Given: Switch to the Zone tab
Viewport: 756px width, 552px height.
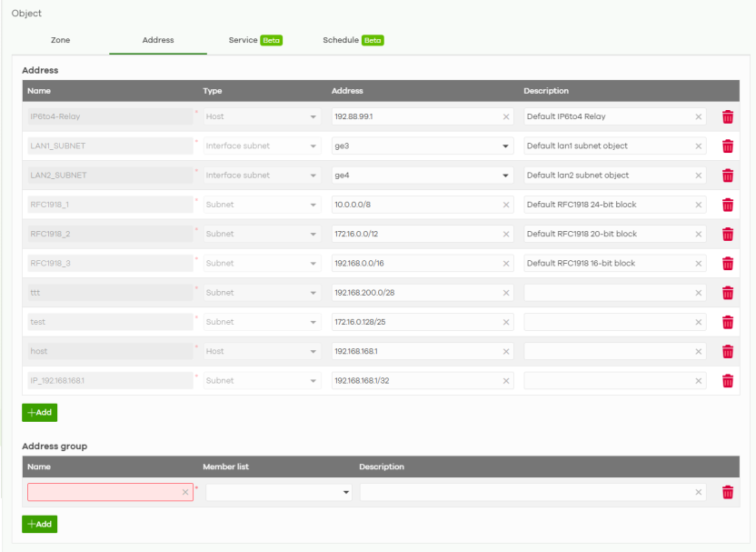Looking at the screenshot, I should [60, 40].
